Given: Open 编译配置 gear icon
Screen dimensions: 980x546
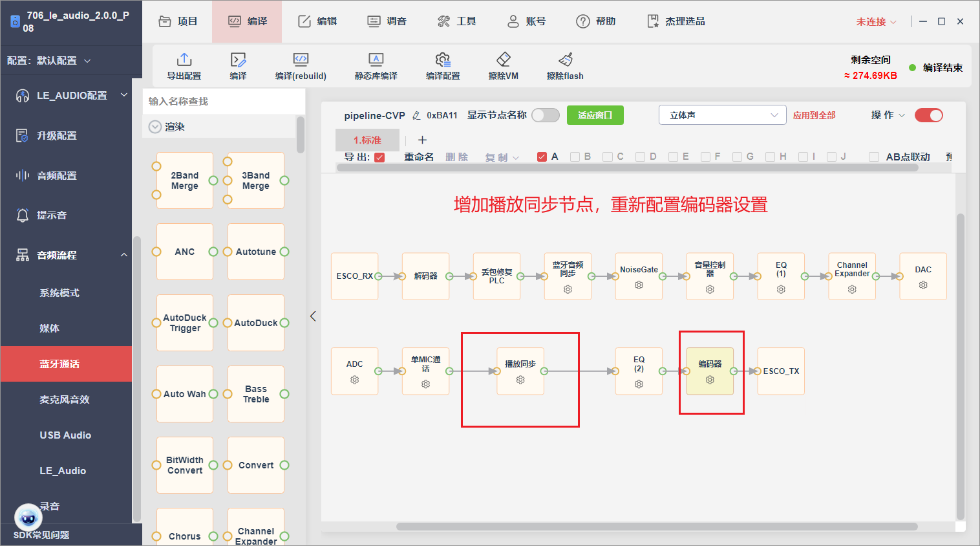Looking at the screenshot, I should coord(443,60).
